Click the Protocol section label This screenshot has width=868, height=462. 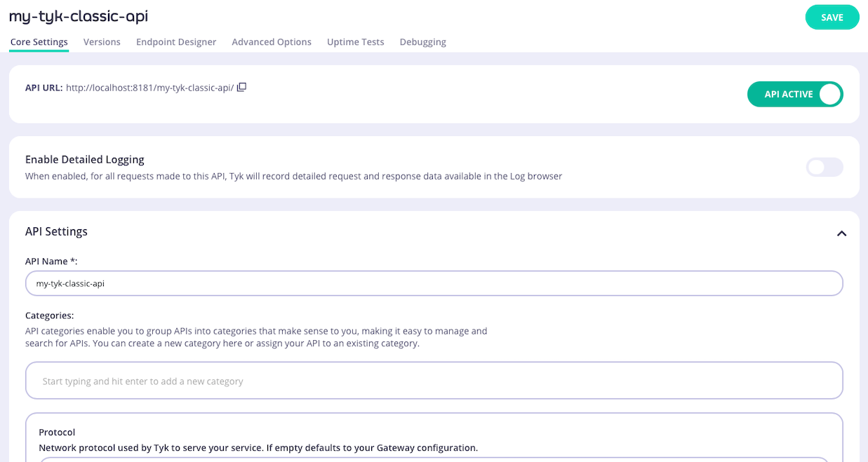(x=56, y=432)
